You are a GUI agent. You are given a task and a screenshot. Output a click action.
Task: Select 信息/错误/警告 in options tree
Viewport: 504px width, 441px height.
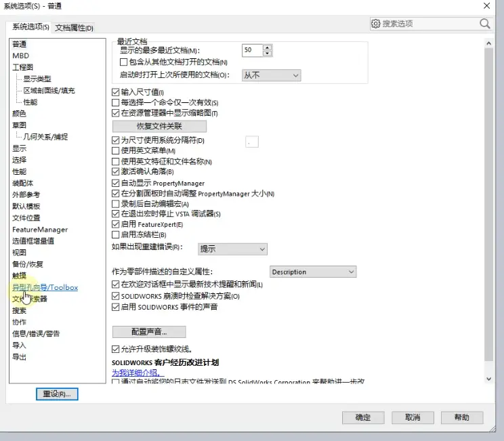click(x=36, y=334)
